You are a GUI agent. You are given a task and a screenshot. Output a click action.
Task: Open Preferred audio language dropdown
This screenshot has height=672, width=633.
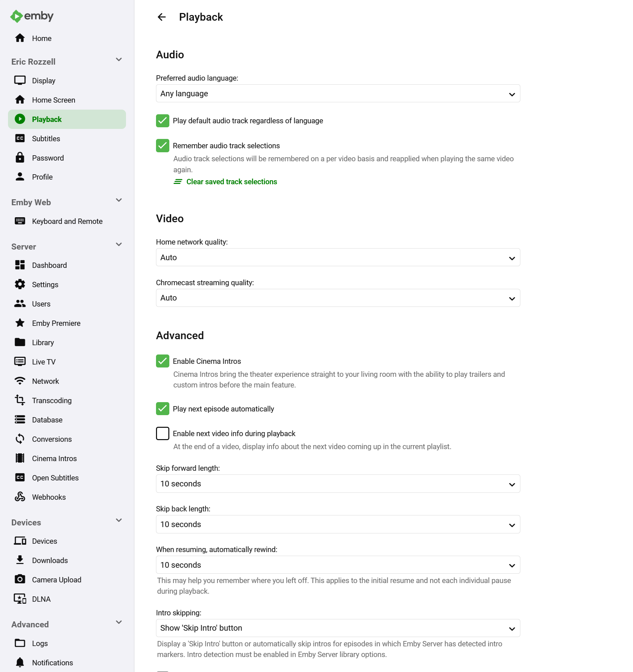point(337,94)
